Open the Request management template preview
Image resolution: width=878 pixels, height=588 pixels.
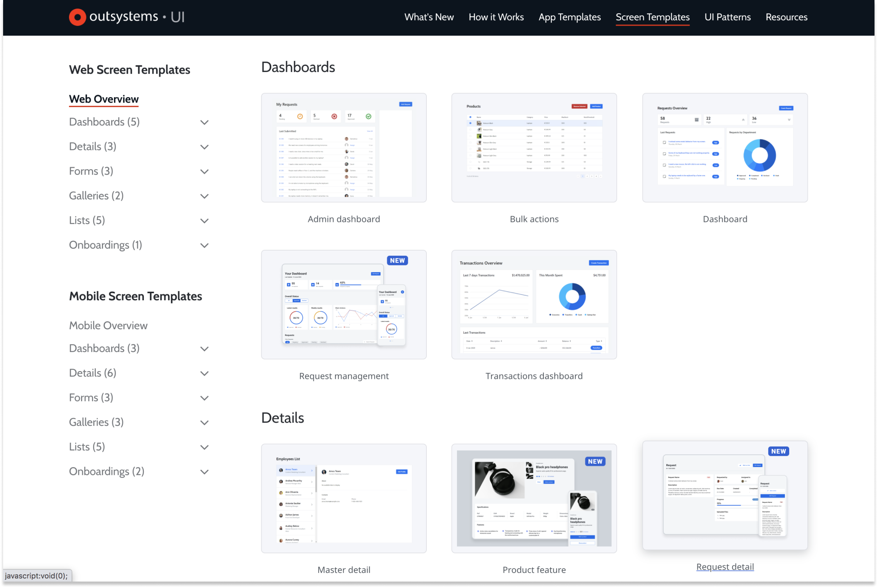[343, 304]
